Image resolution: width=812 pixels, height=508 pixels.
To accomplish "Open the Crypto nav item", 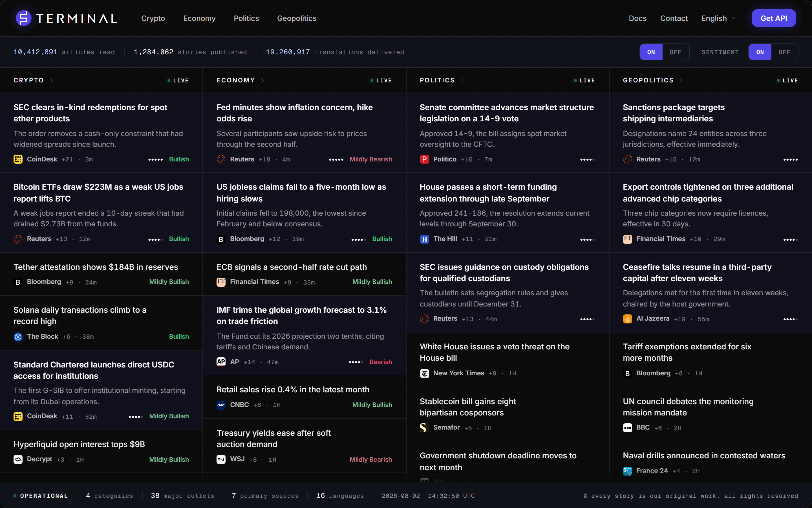I will [153, 18].
